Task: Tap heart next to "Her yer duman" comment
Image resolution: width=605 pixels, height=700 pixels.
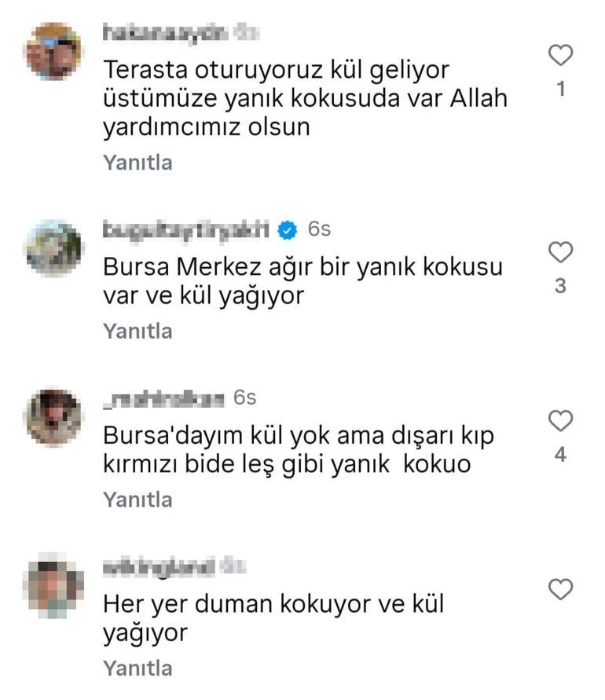Action: pos(560,589)
